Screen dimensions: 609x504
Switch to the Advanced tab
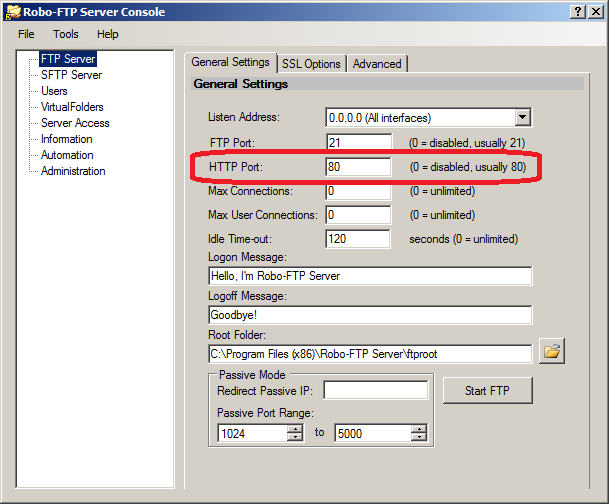[377, 64]
